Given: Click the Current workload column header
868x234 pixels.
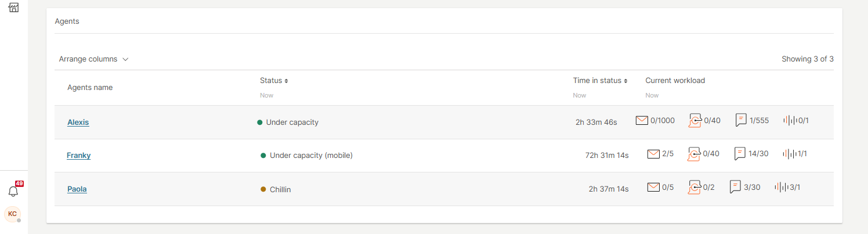Looking at the screenshot, I should click(x=675, y=81).
